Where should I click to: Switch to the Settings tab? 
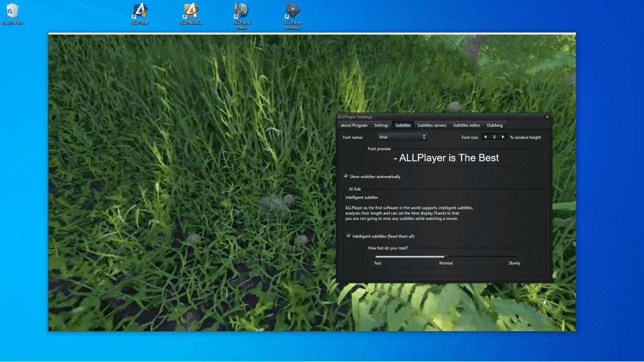click(x=381, y=125)
